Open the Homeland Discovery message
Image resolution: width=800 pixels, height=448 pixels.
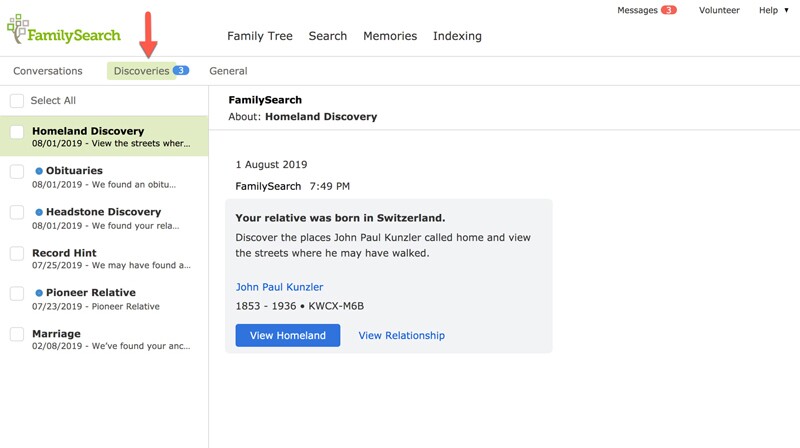[x=104, y=136]
